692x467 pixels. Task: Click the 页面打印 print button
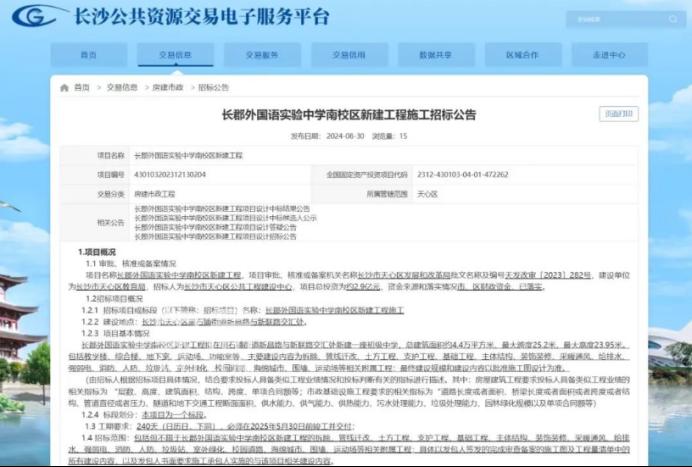coord(619,114)
